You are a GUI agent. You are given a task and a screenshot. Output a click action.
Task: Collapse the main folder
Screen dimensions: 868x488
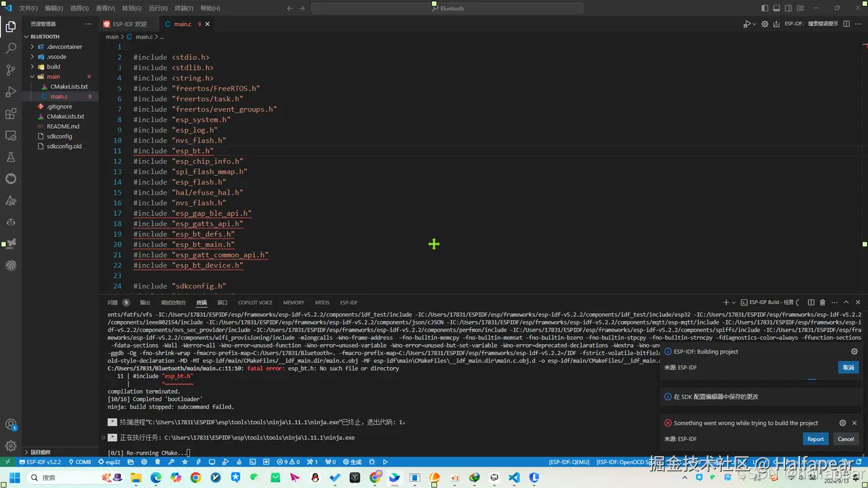point(60,77)
